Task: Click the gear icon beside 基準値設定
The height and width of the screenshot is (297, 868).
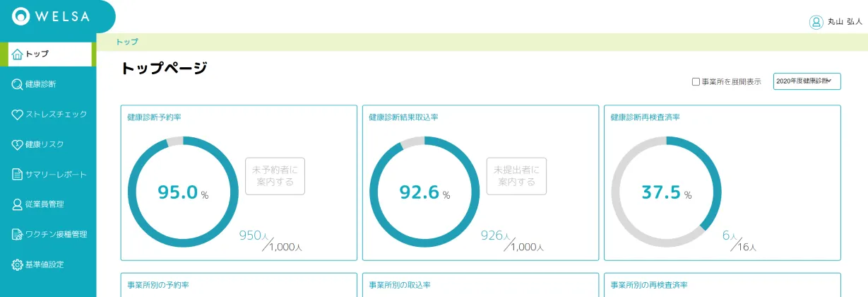Action: click(x=18, y=264)
